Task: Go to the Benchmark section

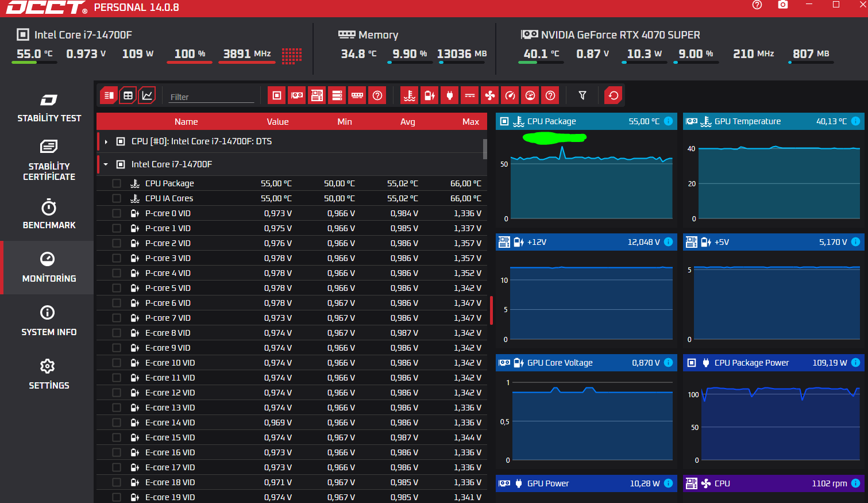Action: coord(49,214)
